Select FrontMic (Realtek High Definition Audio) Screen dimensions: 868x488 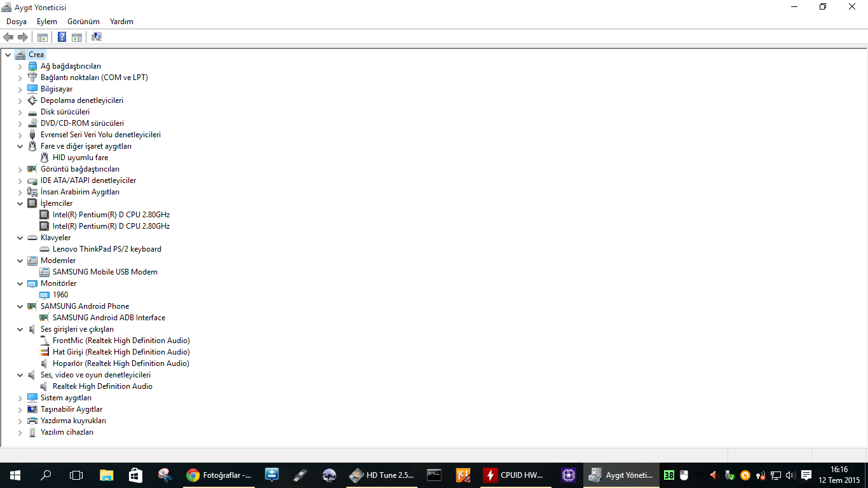pos(121,341)
